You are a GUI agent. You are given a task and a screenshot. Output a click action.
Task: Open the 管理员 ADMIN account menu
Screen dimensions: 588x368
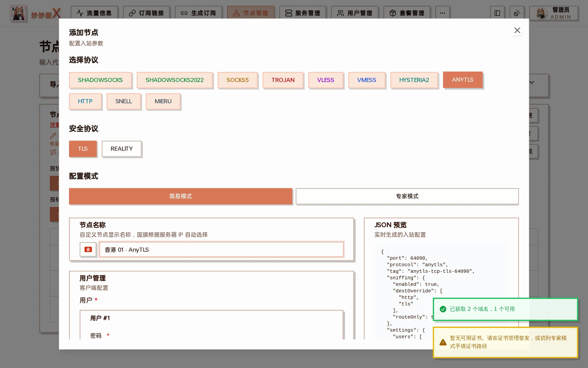553,13
